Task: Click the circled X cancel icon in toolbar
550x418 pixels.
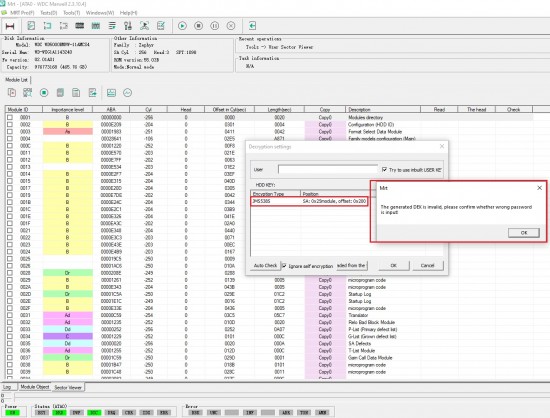Action: coord(231,26)
